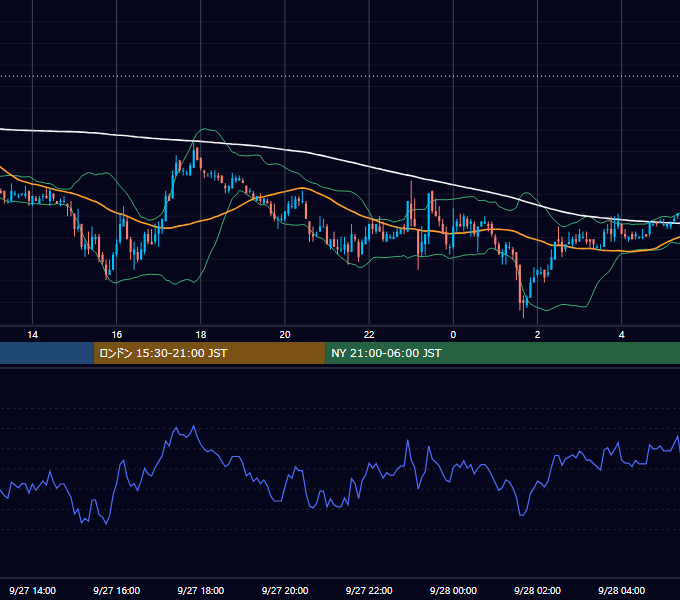Click the 9/28 04:00 date label
The width and height of the screenshot is (680, 600).
[621, 590]
